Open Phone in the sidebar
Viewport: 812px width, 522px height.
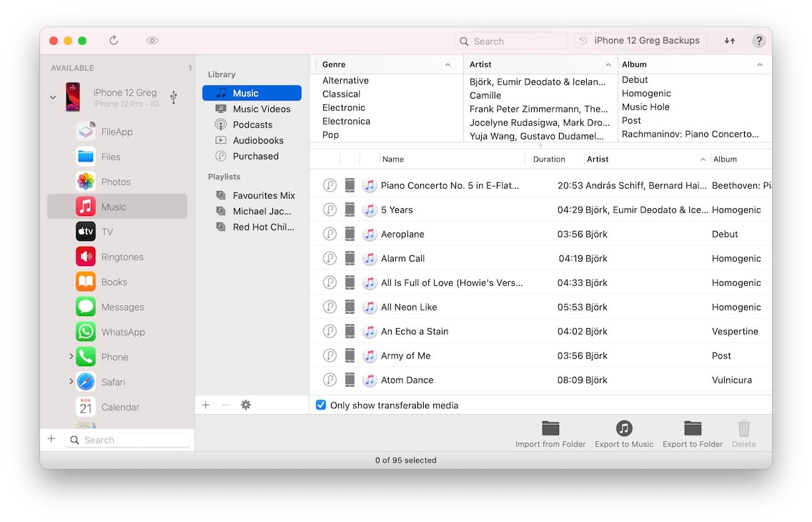tap(117, 357)
